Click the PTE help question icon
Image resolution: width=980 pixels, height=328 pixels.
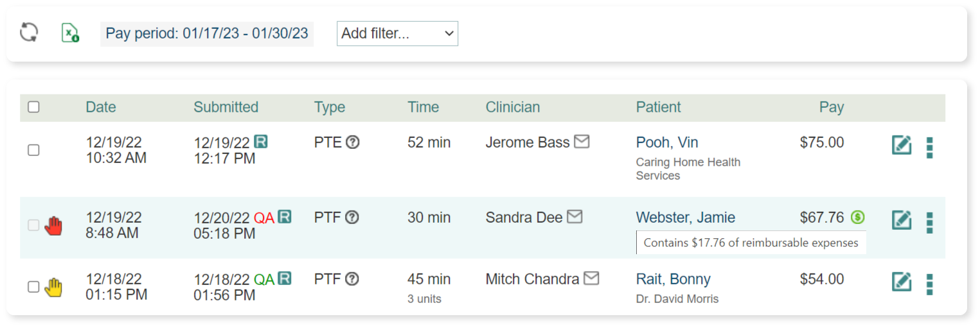[x=352, y=142]
